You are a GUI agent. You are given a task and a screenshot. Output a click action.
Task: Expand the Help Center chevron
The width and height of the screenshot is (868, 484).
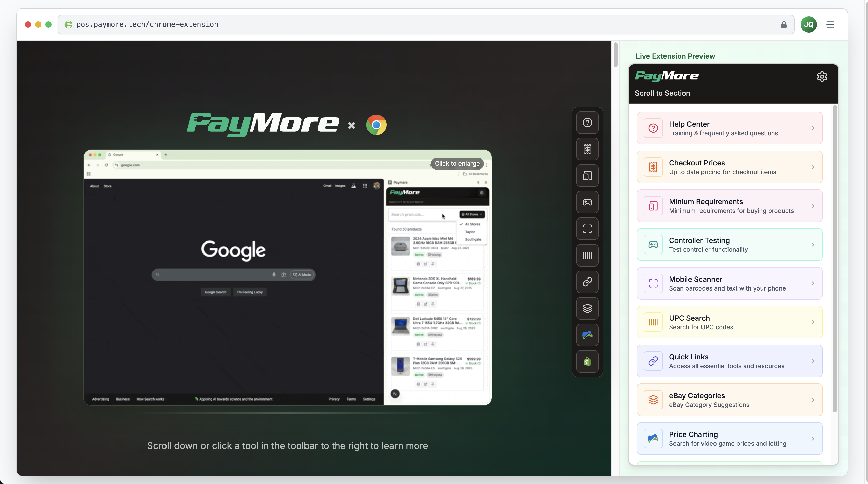click(813, 128)
